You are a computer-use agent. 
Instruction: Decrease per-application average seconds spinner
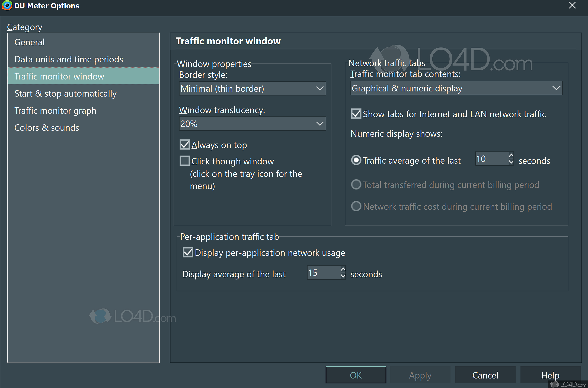tap(343, 276)
